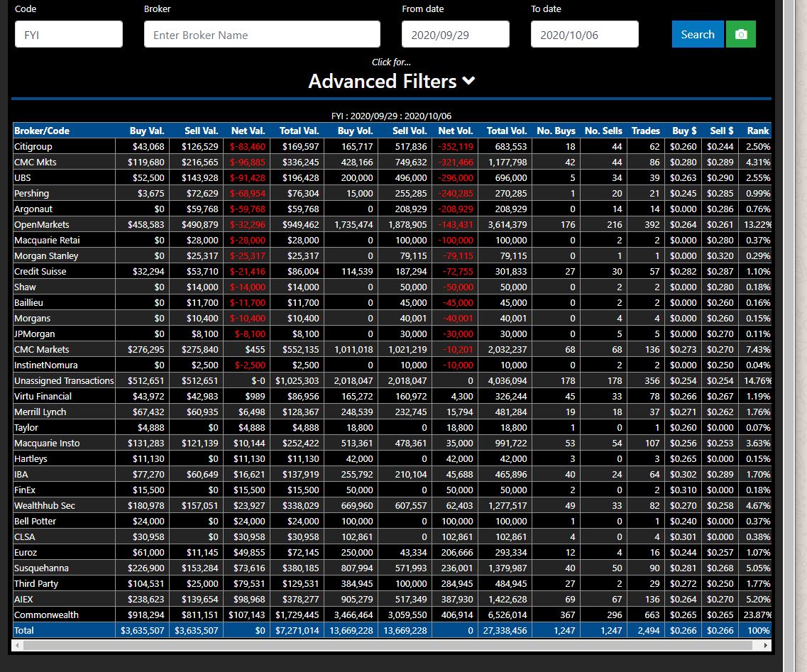807x672 pixels.
Task: Select the OpenMarkets broker name
Action: 41,224
